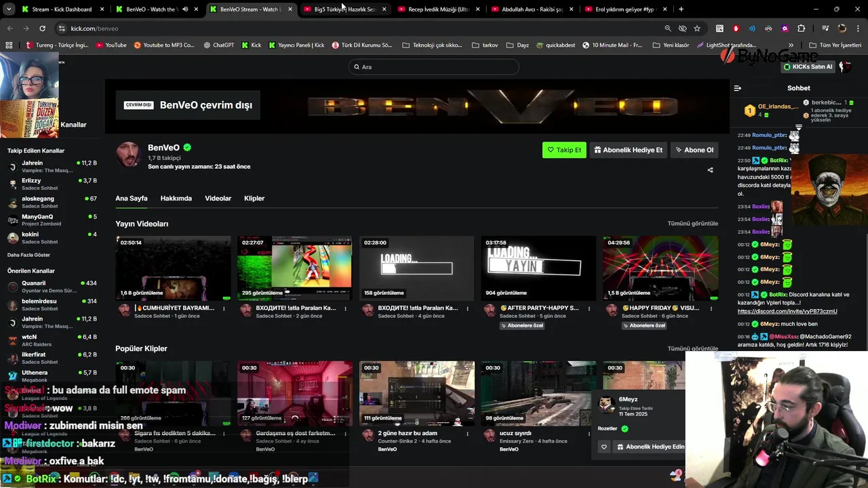Click Abonelik Hediye Edin in 6Meyz popup
Screen dimensions: 868x488
650,447
